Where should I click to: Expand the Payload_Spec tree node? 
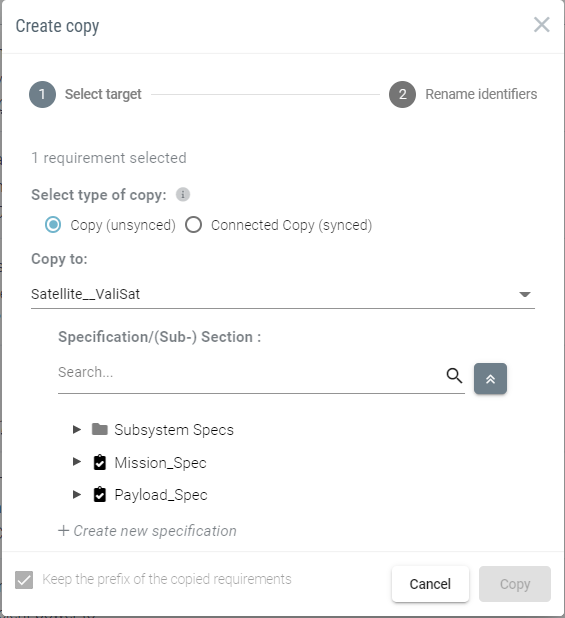click(x=77, y=494)
